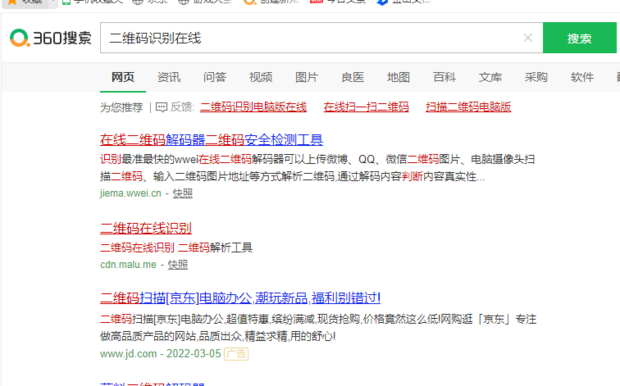Screen dimensions: 620x386
Task: Open 快照 for cdn.malu.me result
Action: (x=178, y=265)
